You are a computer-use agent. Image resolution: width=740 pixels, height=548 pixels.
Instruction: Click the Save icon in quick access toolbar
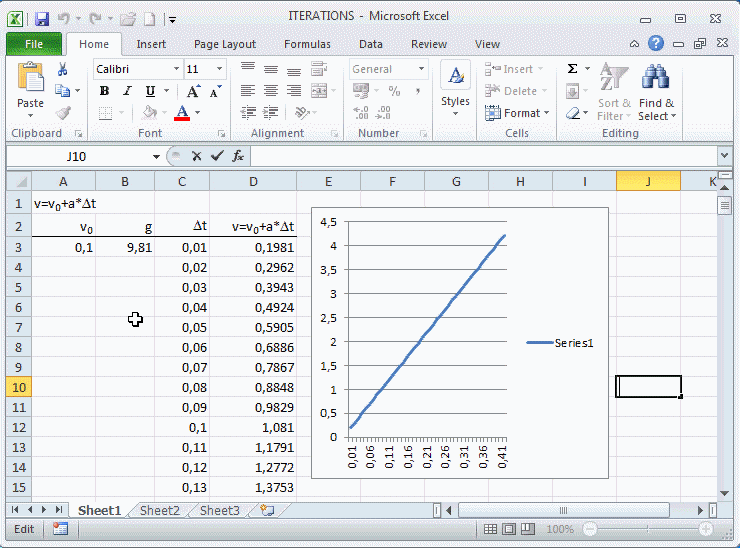pyautogui.click(x=41, y=18)
